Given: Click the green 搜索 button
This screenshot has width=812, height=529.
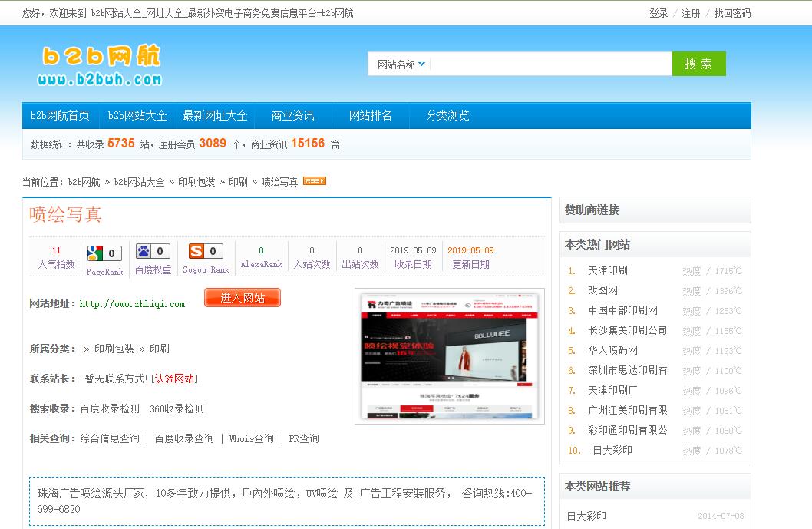Looking at the screenshot, I should tap(698, 64).
